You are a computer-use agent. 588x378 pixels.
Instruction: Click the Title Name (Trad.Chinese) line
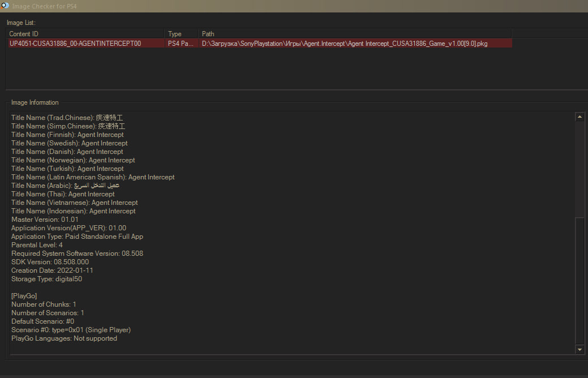point(67,118)
